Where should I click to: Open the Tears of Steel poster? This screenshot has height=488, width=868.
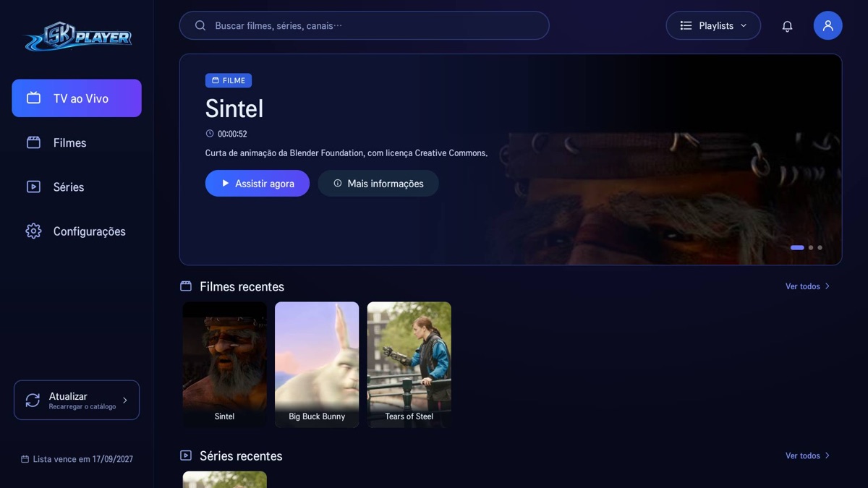(409, 364)
